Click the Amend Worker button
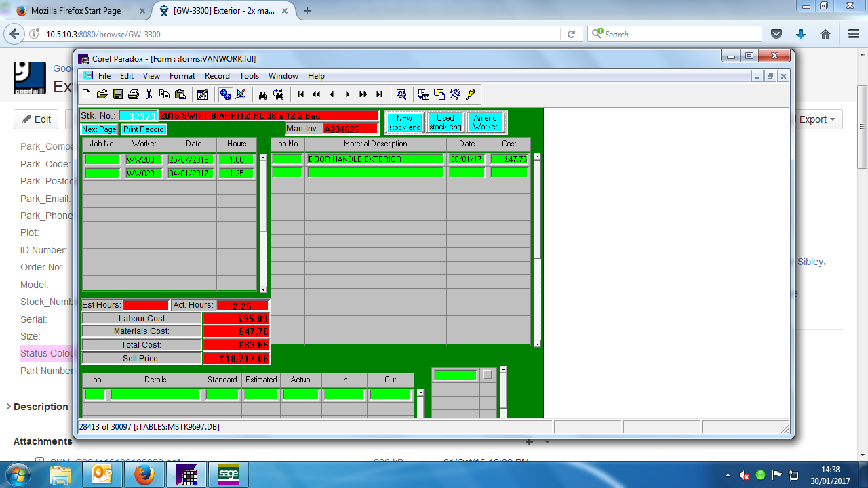The width and height of the screenshot is (868, 488). pyautogui.click(x=486, y=123)
